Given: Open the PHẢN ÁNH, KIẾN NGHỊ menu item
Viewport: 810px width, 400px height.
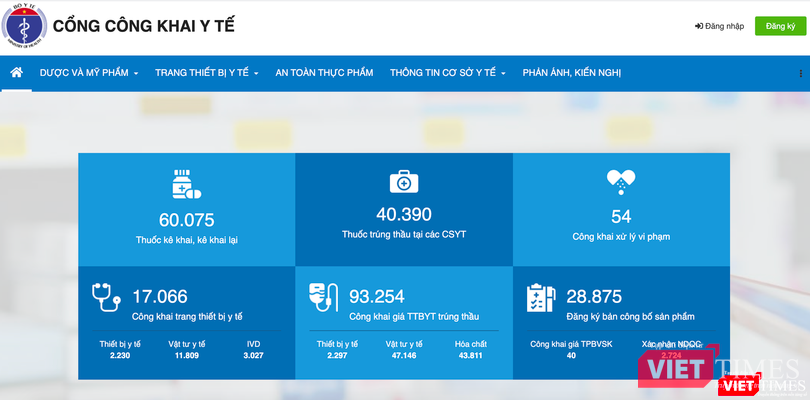Looking at the screenshot, I should (x=572, y=73).
